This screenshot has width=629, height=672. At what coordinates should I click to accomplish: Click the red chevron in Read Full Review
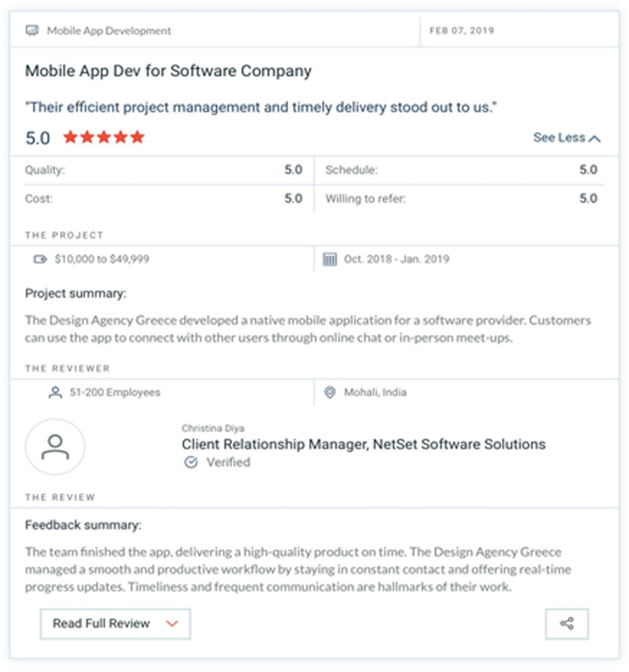[172, 623]
